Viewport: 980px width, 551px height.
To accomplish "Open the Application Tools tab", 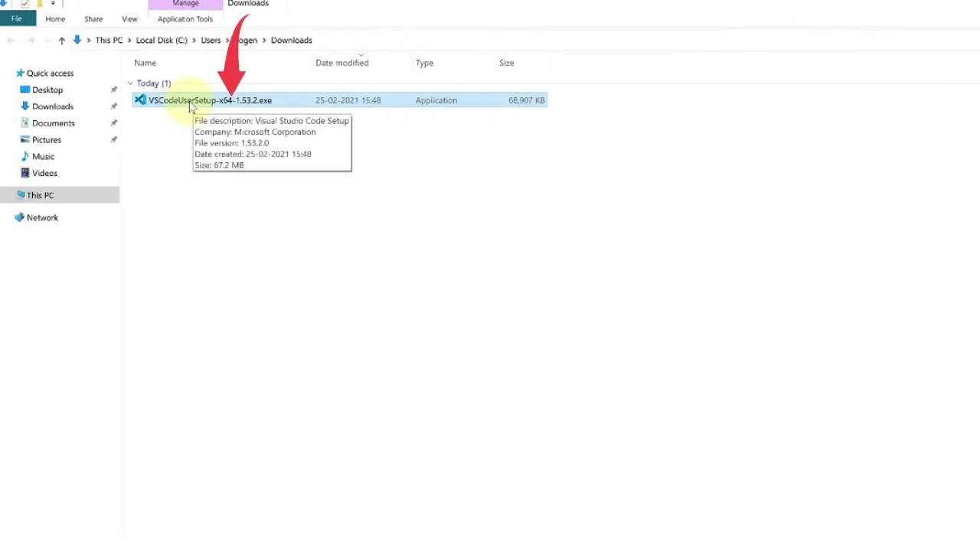I will (185, 19).
